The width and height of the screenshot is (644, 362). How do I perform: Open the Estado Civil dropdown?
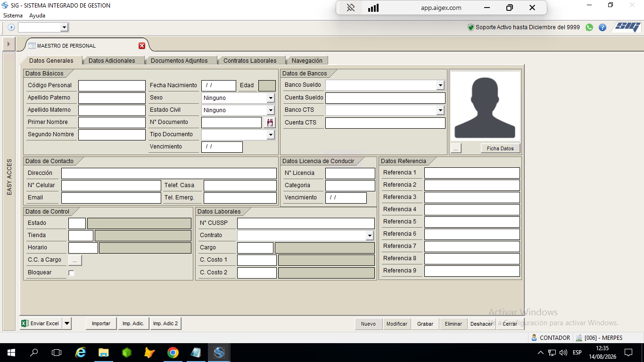(271, 110)
